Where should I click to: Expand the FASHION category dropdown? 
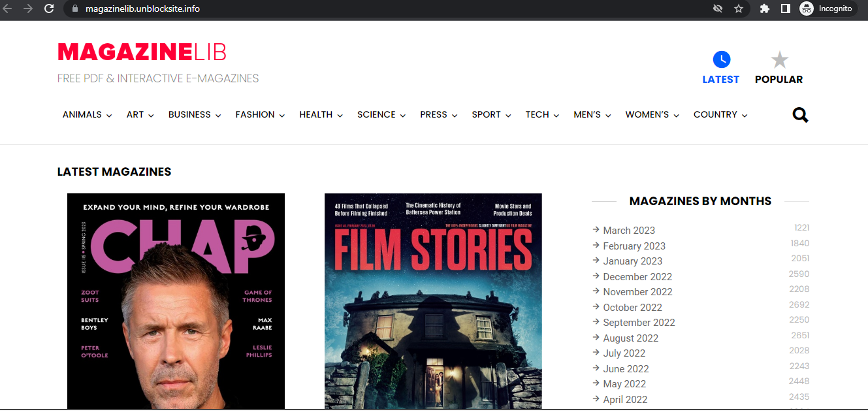(x=255, y=114)
